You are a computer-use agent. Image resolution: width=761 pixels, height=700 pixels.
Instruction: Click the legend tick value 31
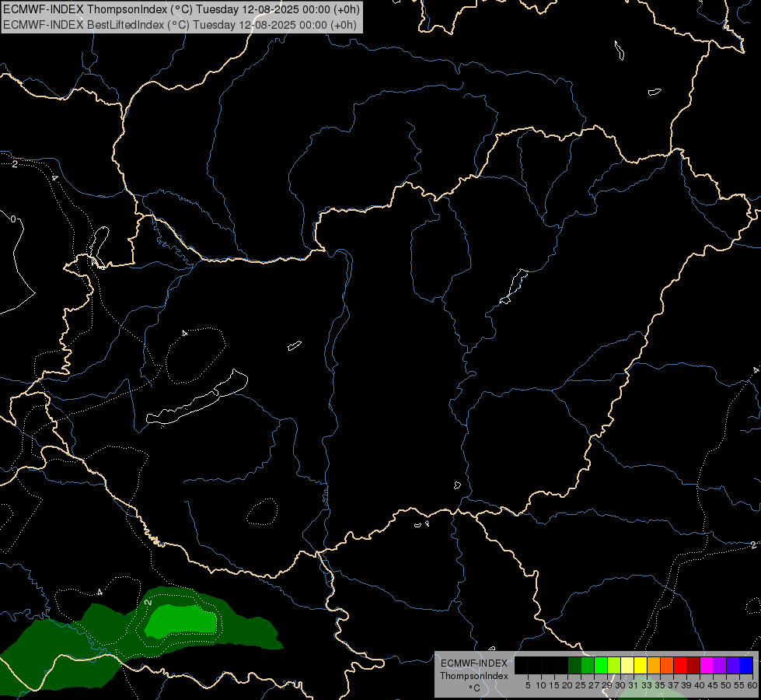(x=634, y=685)
